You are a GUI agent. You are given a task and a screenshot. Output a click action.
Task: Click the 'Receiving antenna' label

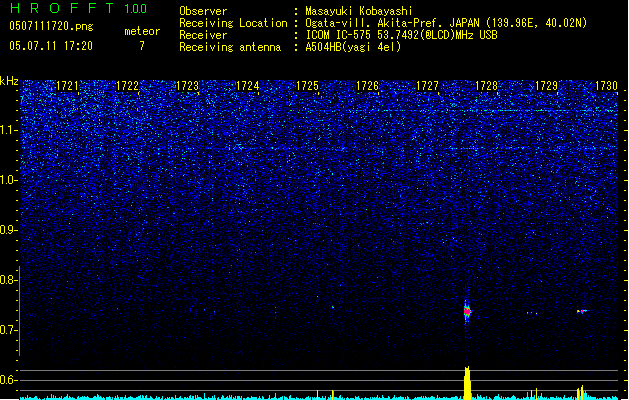tap(230, 47)
